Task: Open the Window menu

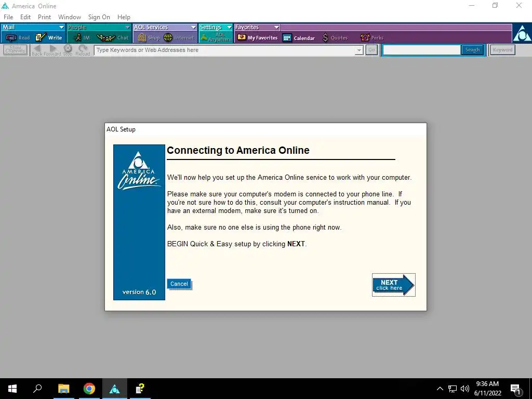Action: pos(70,17)
